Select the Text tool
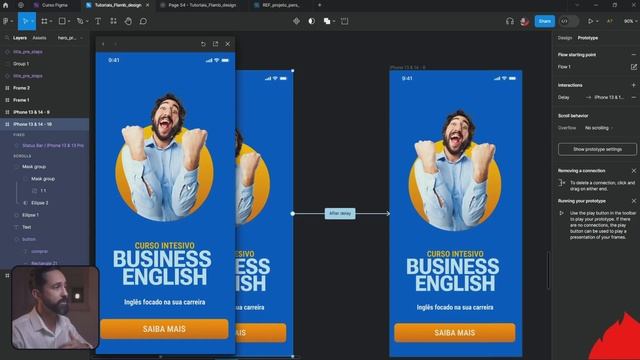The image size is (640, 360). click(x=98, y=21)
